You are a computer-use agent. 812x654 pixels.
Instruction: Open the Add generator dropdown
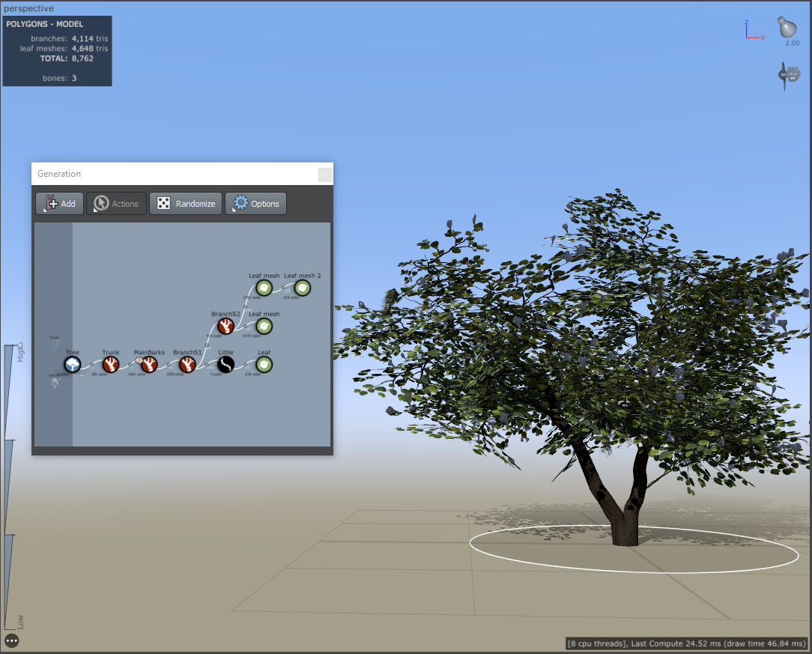coord(60,204)
